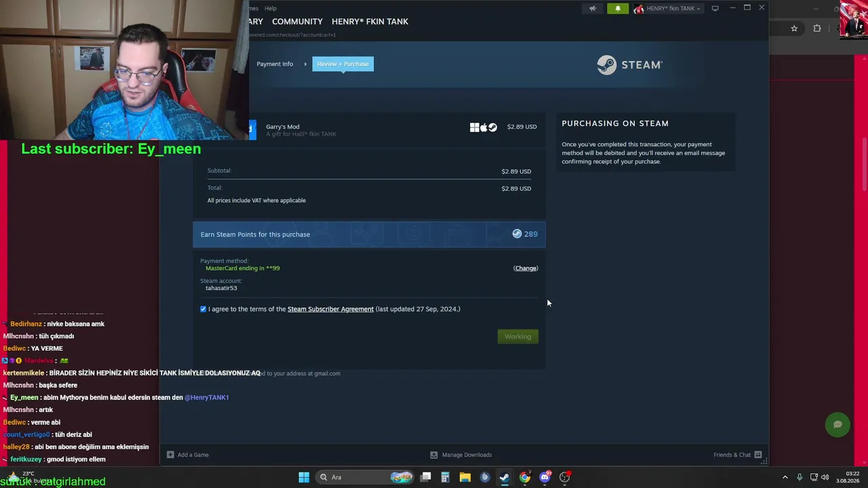
Task: Click the Garry's Mod item title
Action: [283, 127]
